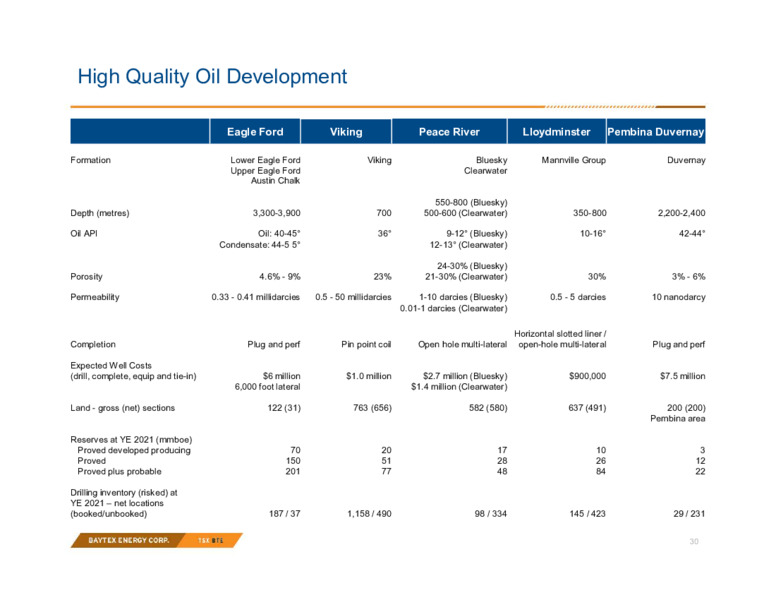
Task: Click the Formation row label
Action: tap(91, 160)
